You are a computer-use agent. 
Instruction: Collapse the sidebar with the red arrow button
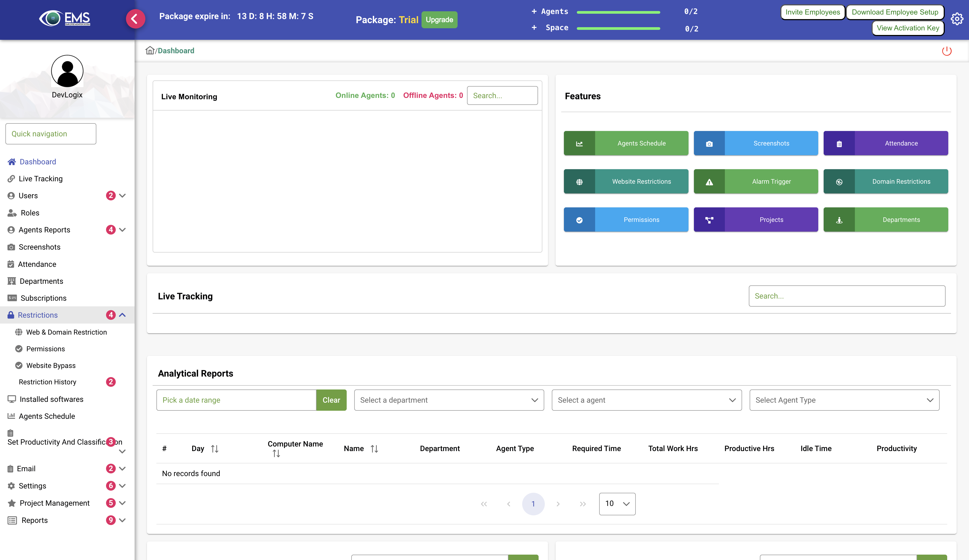135,19
